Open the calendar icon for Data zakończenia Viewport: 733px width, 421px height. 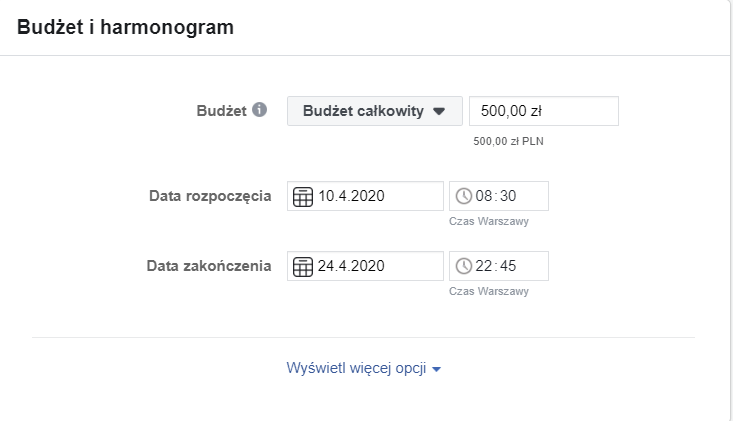point(302,266)
